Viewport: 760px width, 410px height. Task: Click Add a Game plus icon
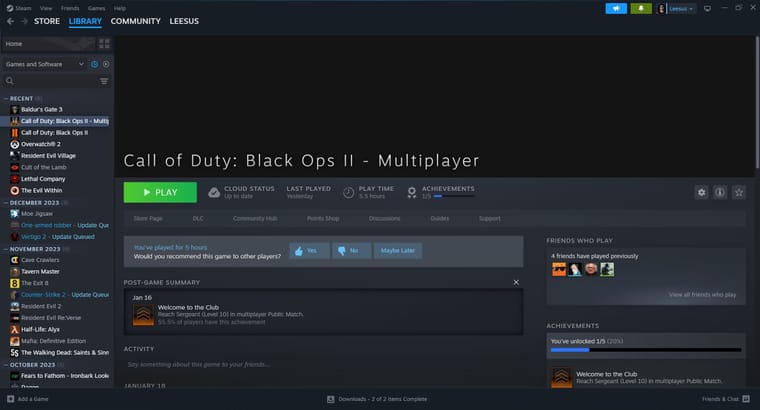click(10, 399)
